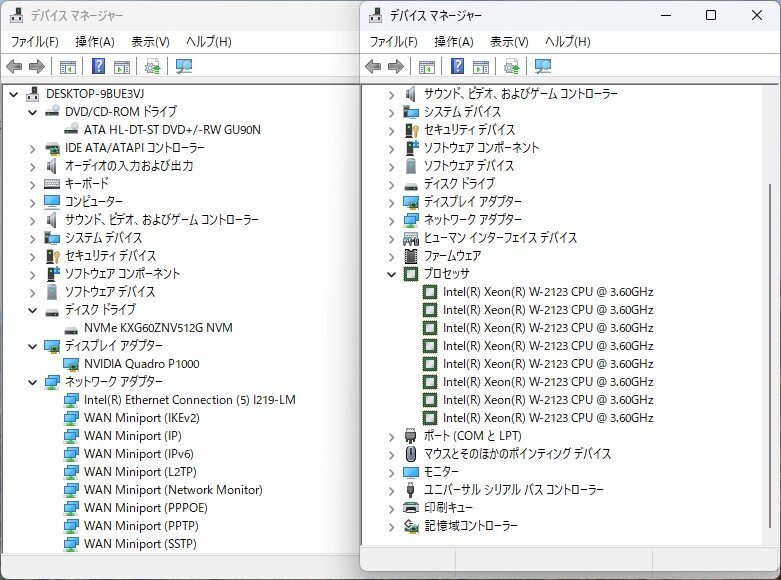Viewport: 781px width, 580px height.
Task: Click セキュリティ デバイス icon in left window
Action: [52, 256]
